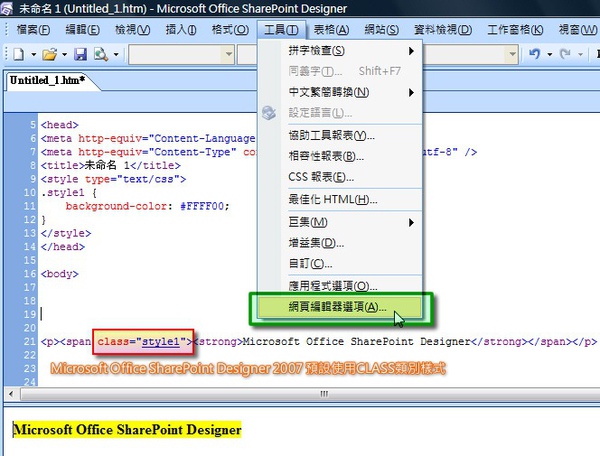Viewport: 600px width, 456px height.
Task: Open the 格式(O) menu
Action: coord(230,29)
